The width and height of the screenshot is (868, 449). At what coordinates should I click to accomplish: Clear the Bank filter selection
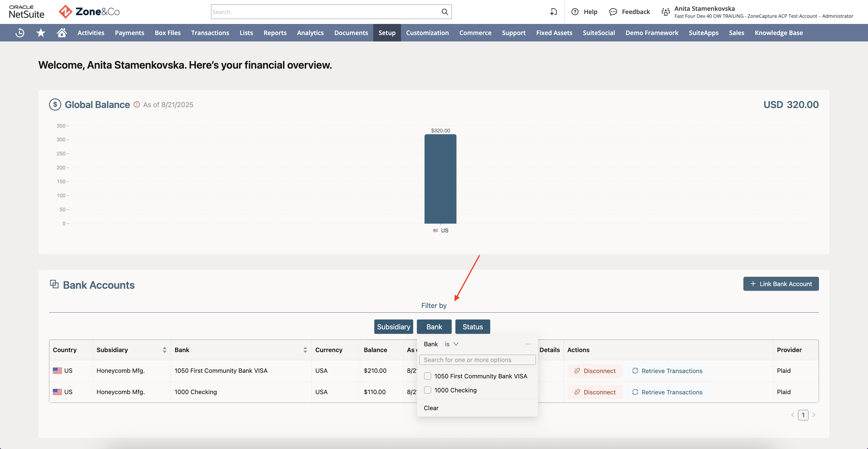431,408
